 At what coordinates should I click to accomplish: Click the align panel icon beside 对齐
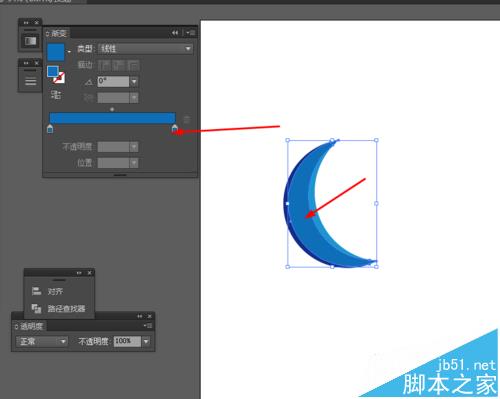pos(36,291)
